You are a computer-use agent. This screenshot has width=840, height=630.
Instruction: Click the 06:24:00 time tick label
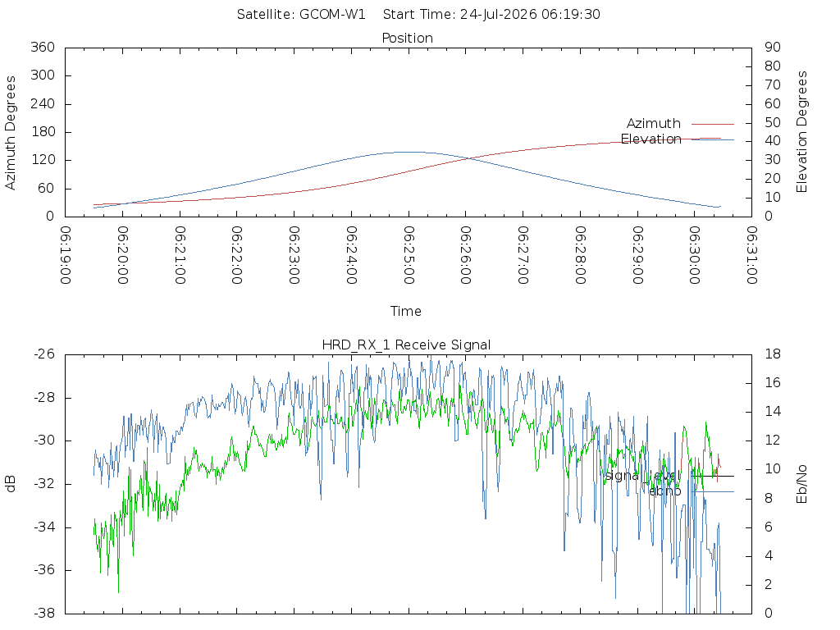click(351, 255)
